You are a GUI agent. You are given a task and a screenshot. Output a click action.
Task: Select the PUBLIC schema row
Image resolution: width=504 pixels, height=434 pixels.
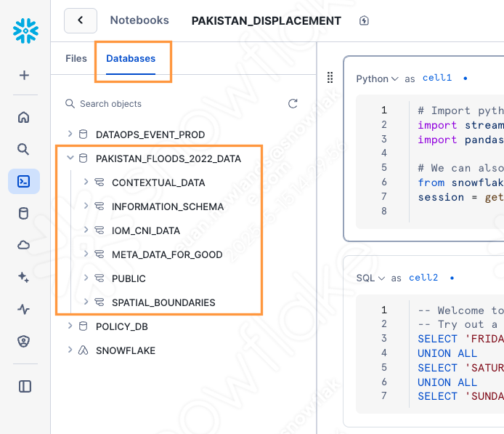coord(129,278)
